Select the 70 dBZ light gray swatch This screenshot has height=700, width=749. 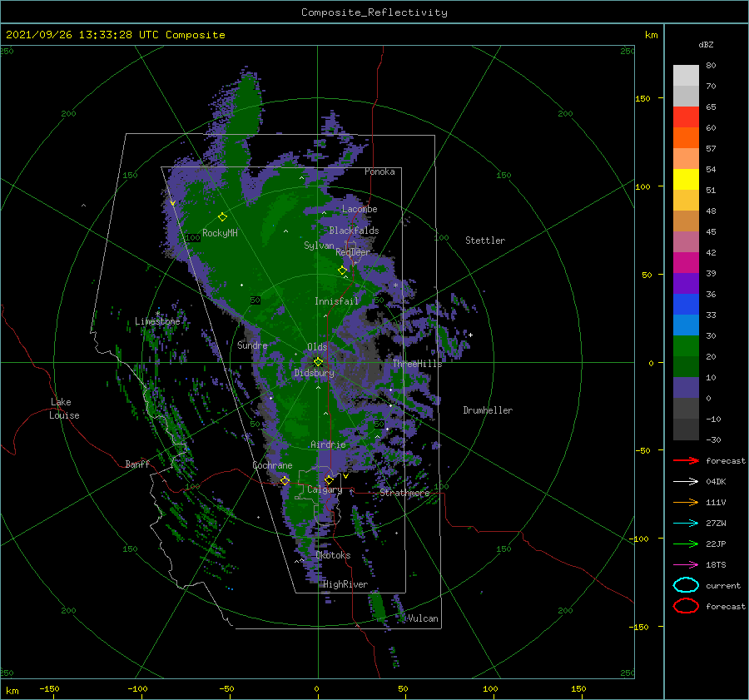(x=686, y=76)
